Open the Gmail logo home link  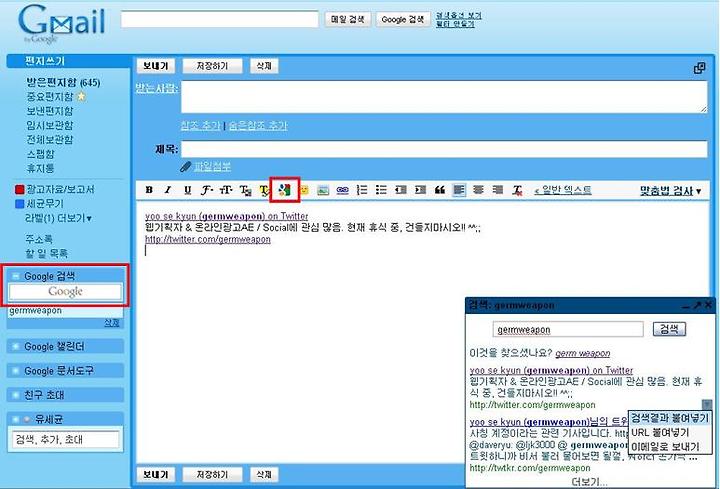[x=62, y=21]
